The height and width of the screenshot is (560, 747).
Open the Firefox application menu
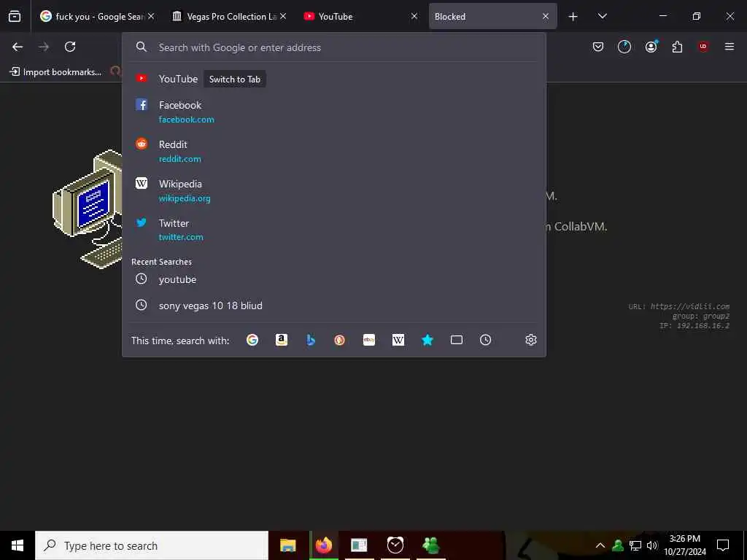pos(729,47)
